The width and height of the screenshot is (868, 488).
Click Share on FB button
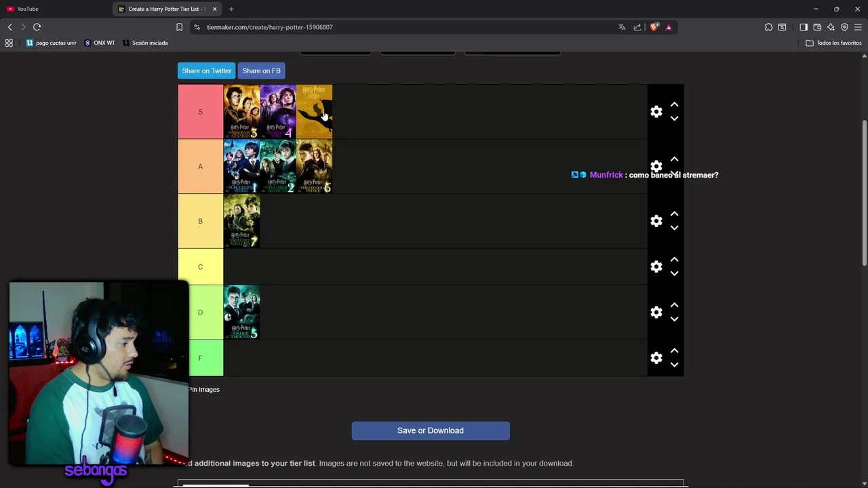261,70
